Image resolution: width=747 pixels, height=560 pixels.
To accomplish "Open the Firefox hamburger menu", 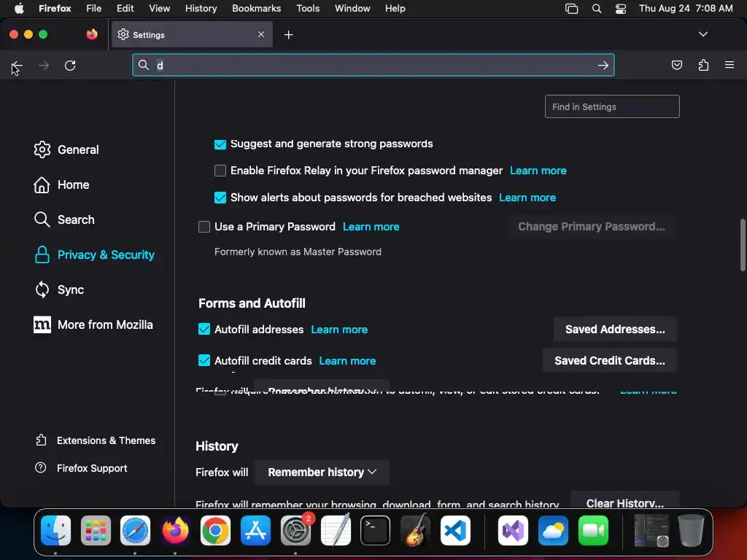I will [729, 65].
